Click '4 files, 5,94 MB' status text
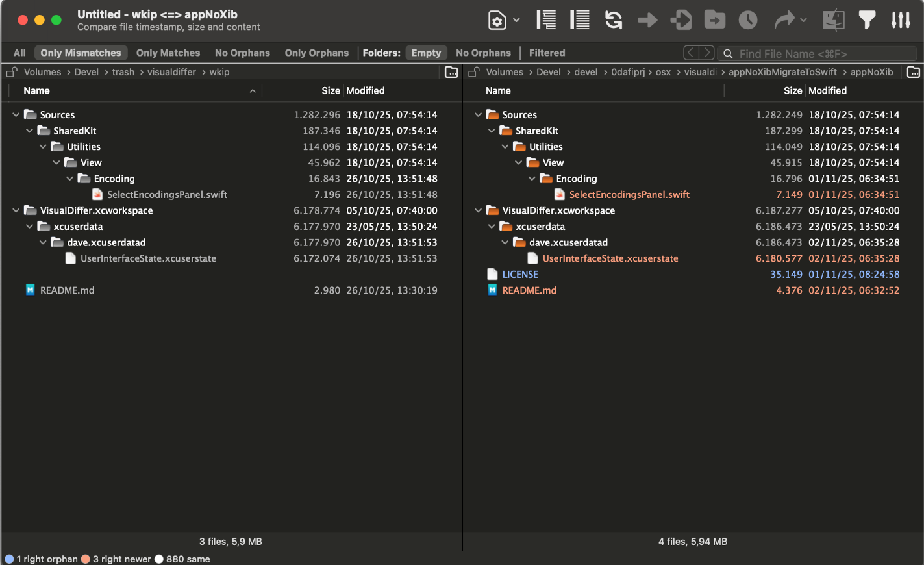This screenshot has height=565, width=924. pyautogui.click(x=693, y=542)
